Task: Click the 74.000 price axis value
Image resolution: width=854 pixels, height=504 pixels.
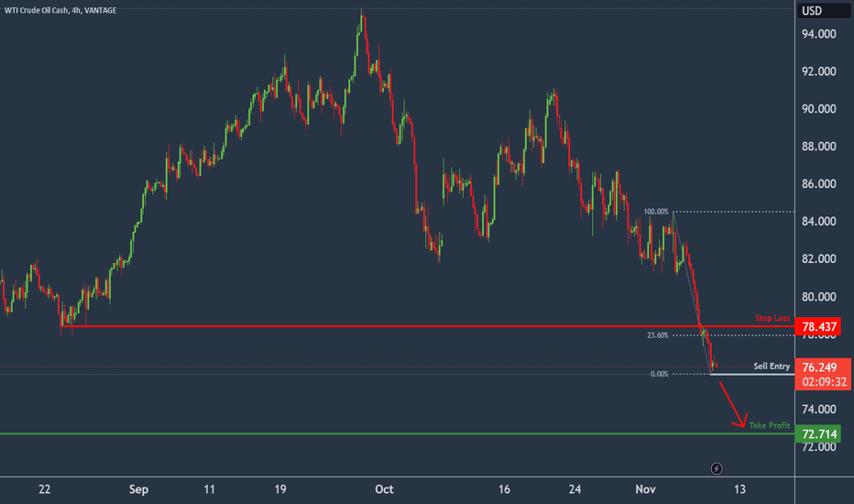Action: tap(818, 410)
